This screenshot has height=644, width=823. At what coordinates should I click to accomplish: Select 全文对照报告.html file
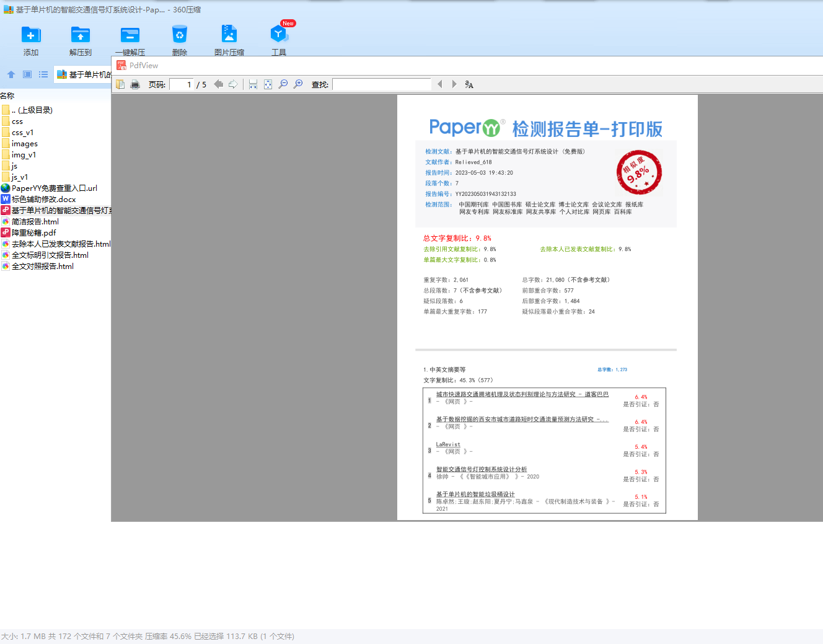click(38, 266)
